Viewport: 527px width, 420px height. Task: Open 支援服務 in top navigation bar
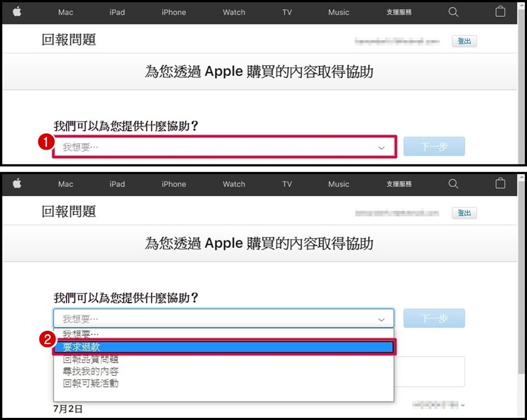[399, 13]
